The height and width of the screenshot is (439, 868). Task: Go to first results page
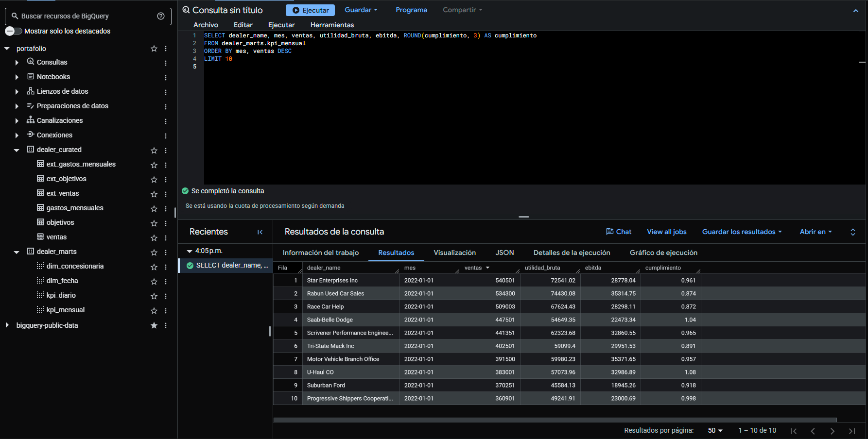pos(794,431)
